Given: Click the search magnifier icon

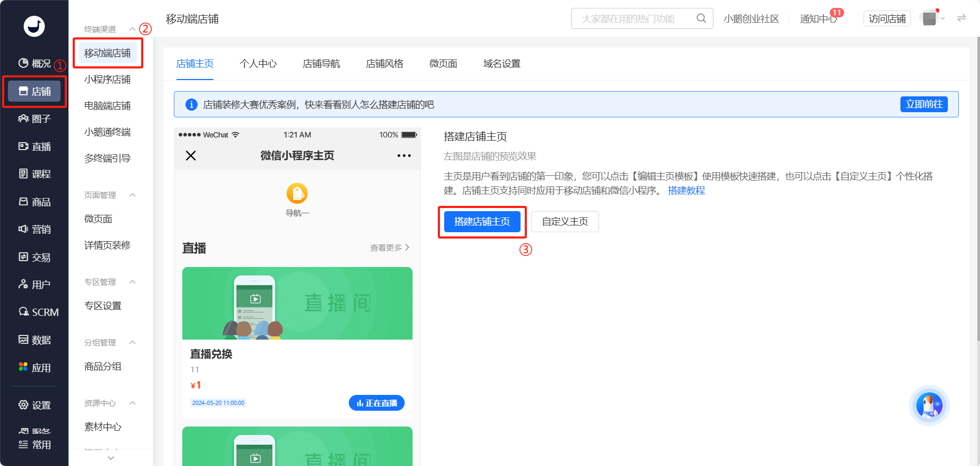Looking at the screenshot, I should 701,18.
